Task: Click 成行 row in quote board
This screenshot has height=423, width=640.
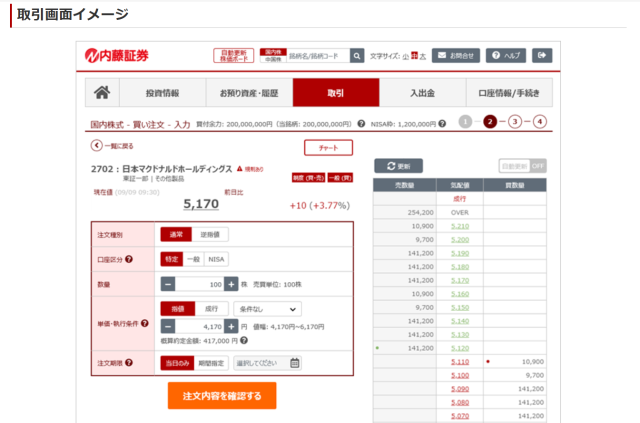Action: tap(460, 198)
